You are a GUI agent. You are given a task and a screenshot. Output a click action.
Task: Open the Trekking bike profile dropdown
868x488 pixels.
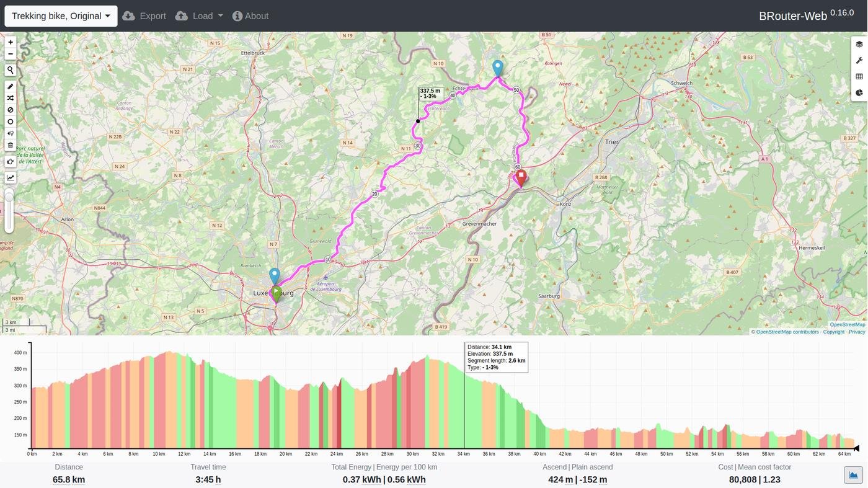click(60, 16)
